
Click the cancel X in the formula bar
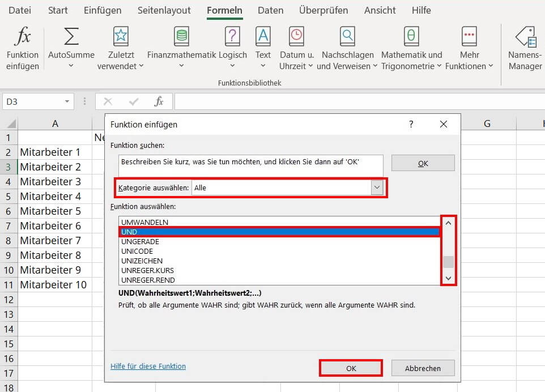pos(108,101)
